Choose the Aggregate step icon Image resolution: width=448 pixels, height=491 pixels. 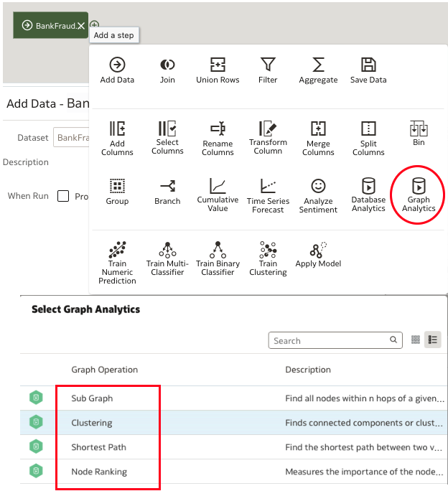tap(318, 65)
